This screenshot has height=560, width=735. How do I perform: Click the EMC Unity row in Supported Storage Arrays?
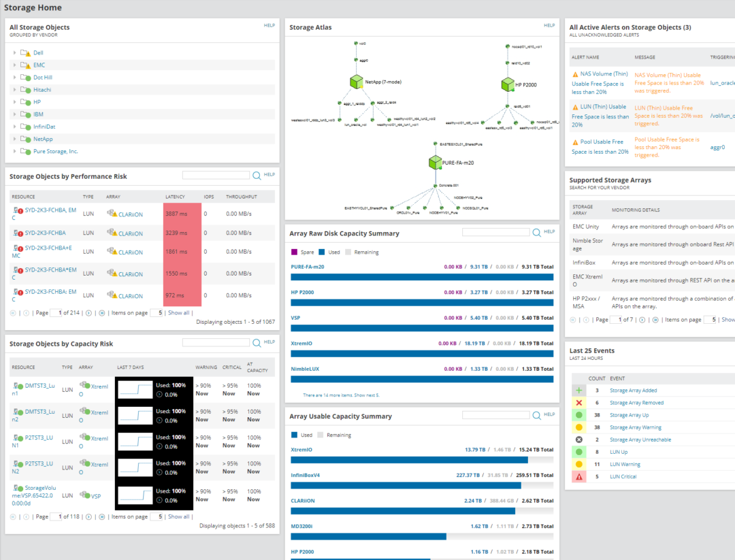653,227
